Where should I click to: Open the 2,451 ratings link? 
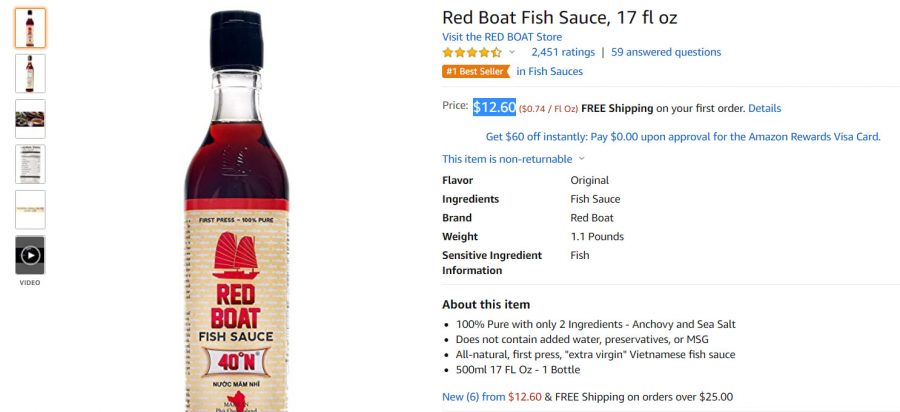pos(562,52)
